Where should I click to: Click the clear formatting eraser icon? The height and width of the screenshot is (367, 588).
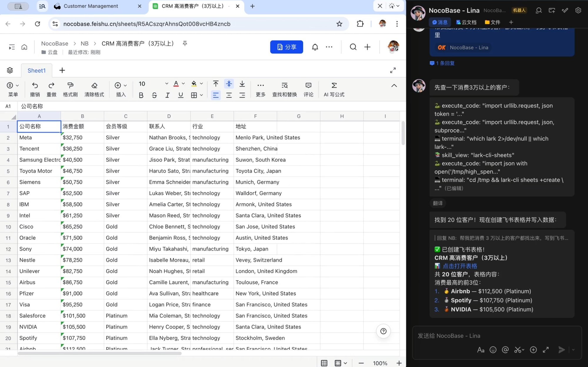(94, 85)
